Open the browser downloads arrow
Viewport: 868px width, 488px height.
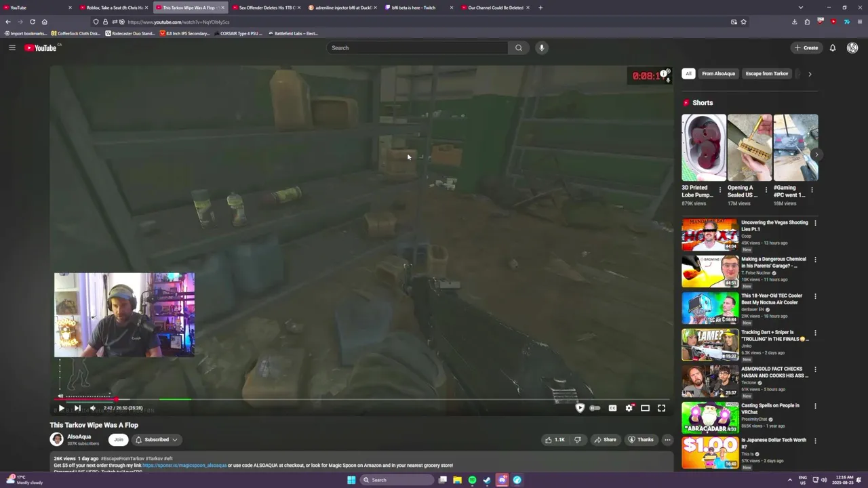pyautogui.click(x=794, y=22)
